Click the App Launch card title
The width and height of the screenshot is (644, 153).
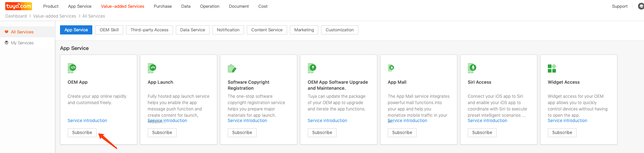tap(160, 82)
